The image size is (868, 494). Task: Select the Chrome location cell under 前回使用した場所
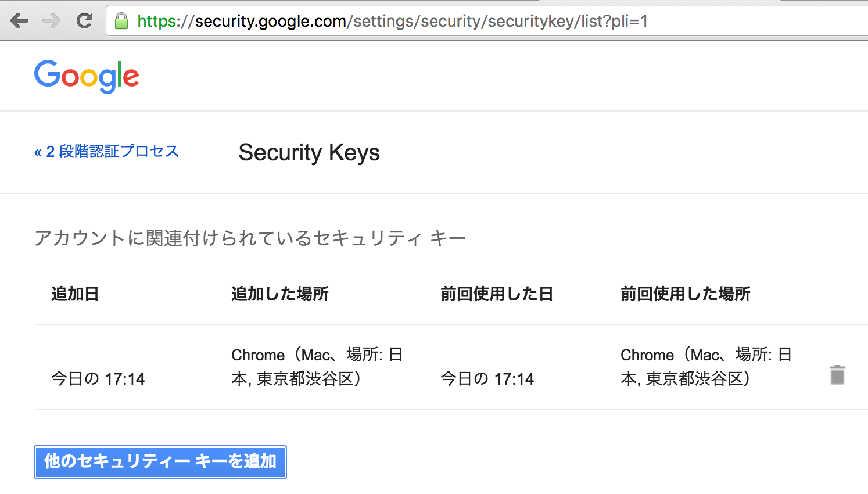coord(706,367)
